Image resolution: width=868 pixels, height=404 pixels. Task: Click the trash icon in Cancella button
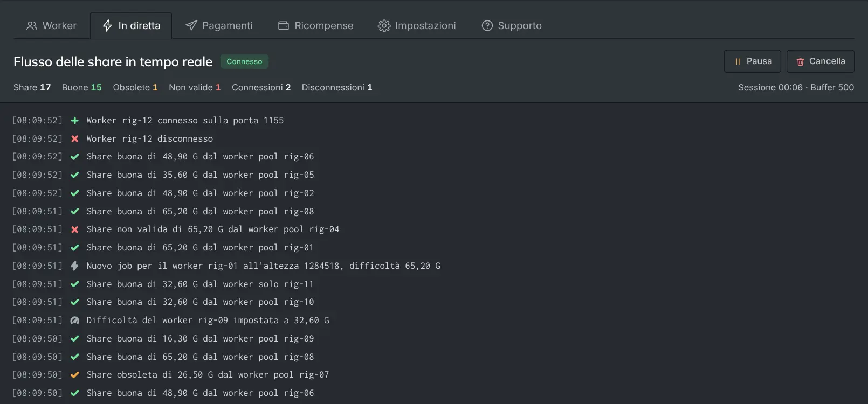pos(800,62)
